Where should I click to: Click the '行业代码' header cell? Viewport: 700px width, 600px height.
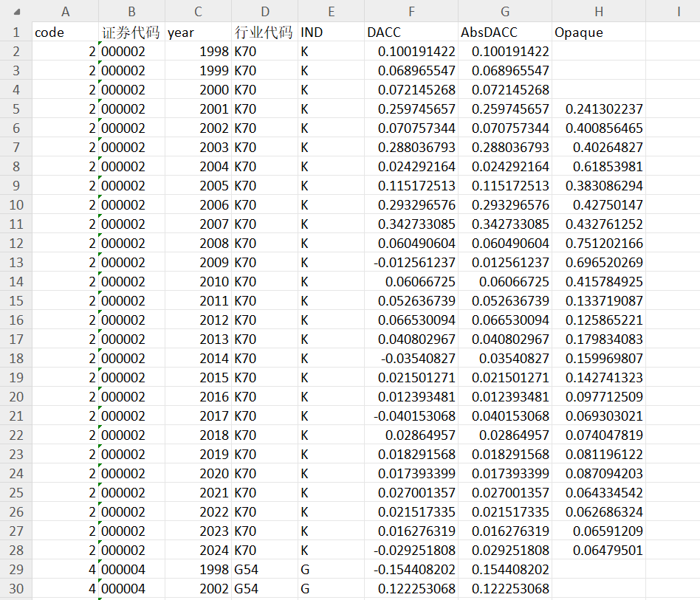(265, 32)
